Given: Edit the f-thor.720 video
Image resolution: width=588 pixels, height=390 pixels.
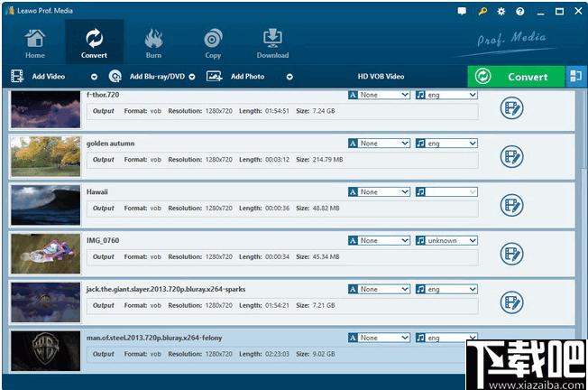Looking at the screenshot, I should point(512,108).
